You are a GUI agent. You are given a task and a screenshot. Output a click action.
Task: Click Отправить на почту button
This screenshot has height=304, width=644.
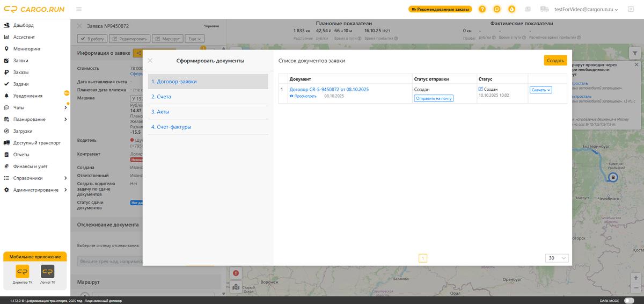(x=434, y=98)
